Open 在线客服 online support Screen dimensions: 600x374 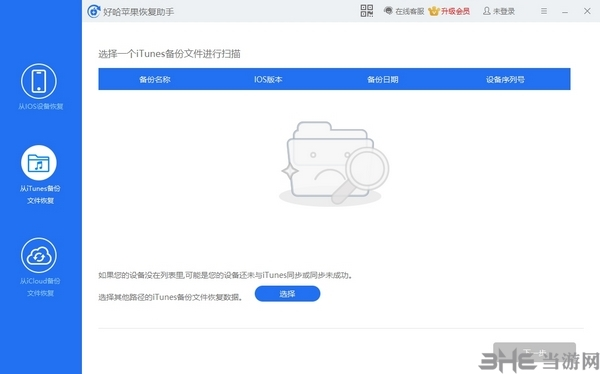coord(404,11)
